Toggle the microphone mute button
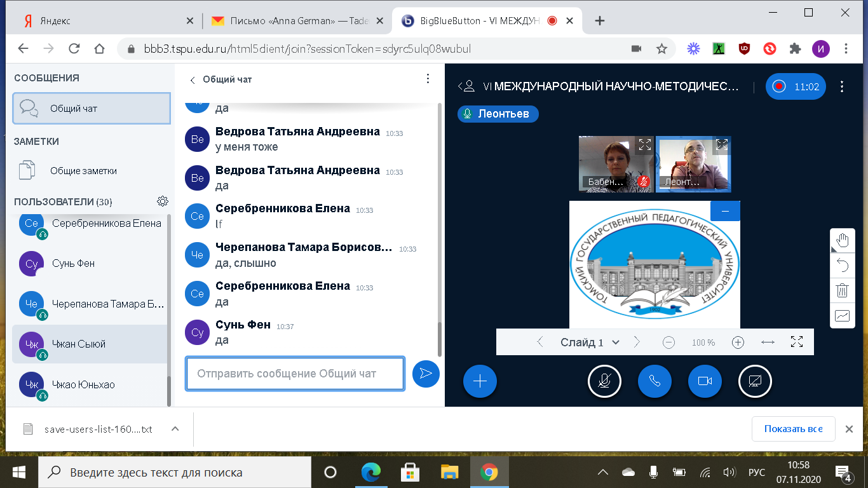The height and width of the screenshot is (488, 868). tap(605, 381)
